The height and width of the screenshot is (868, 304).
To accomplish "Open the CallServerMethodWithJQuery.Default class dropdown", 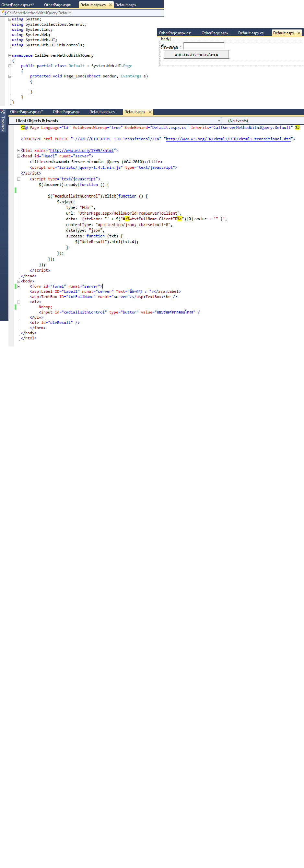I will (82, 13).
